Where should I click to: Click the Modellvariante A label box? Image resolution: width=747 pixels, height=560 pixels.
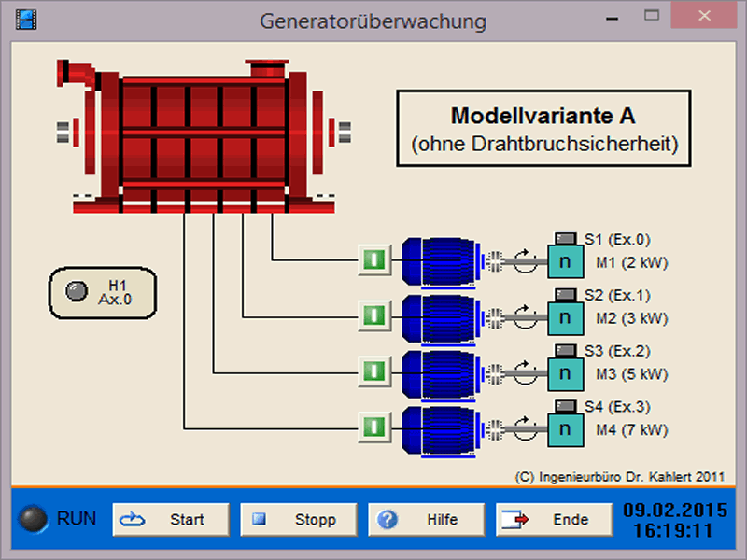pyautogui.click(x=543, y=129)
